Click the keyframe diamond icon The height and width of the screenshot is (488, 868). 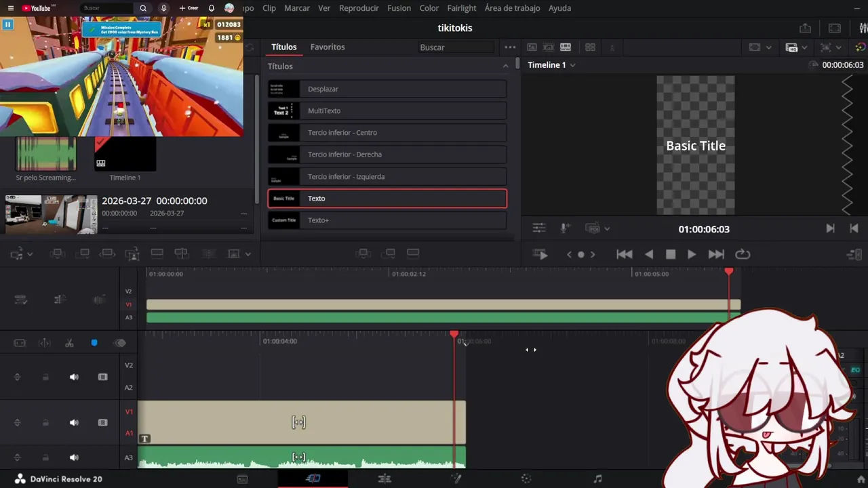[x=120, y=344]
